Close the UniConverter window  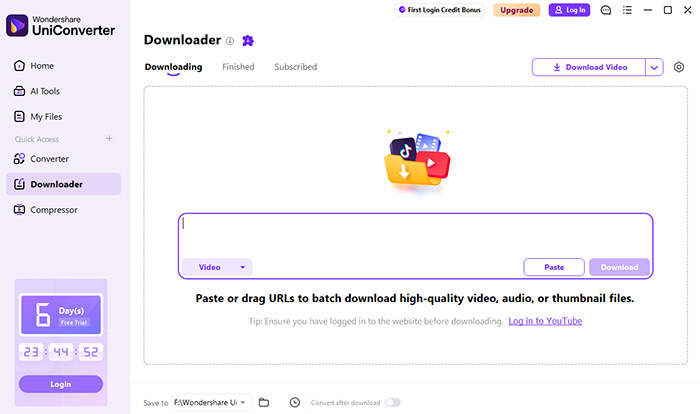688,10
